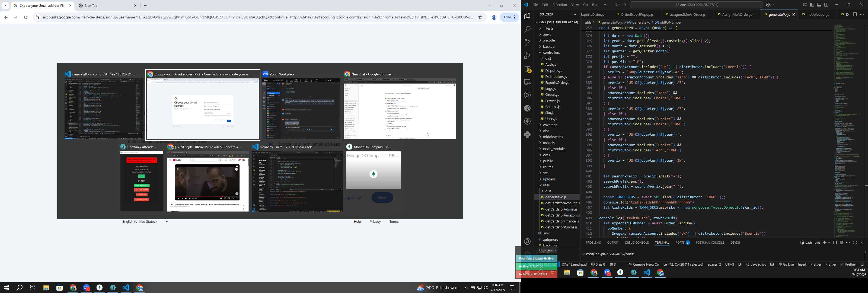Toggle VS Code primary side bar layout icon
The height and width of the screenshot is (293, 868).
pyautogui.click(x=812, y=5)
